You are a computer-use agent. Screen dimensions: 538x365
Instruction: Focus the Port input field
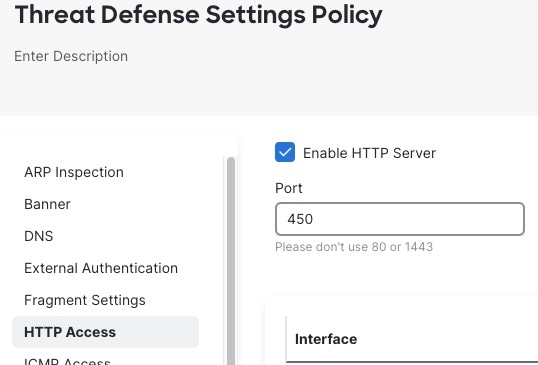click(400, 219)
